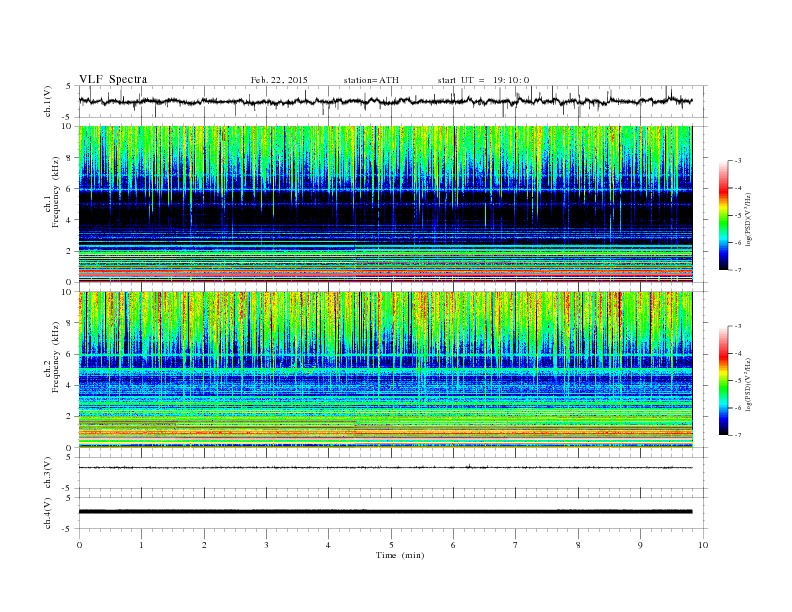Click the 9 minute tick label on time axis
792x612 pixels.
pos(640,545)
